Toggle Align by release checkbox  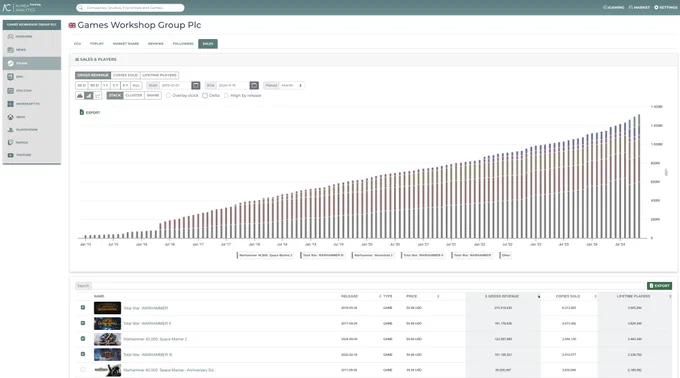[x=226, y=95]
